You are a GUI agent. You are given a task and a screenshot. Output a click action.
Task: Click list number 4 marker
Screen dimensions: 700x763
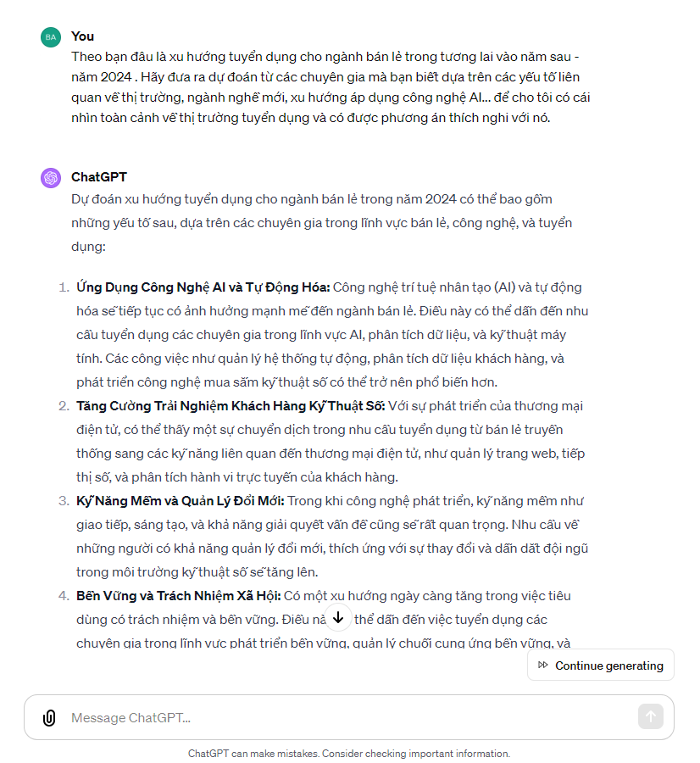[x=64, y=596]
